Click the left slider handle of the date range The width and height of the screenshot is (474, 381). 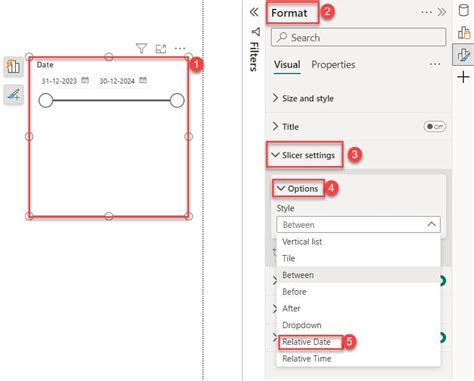(x=46, y=100)
